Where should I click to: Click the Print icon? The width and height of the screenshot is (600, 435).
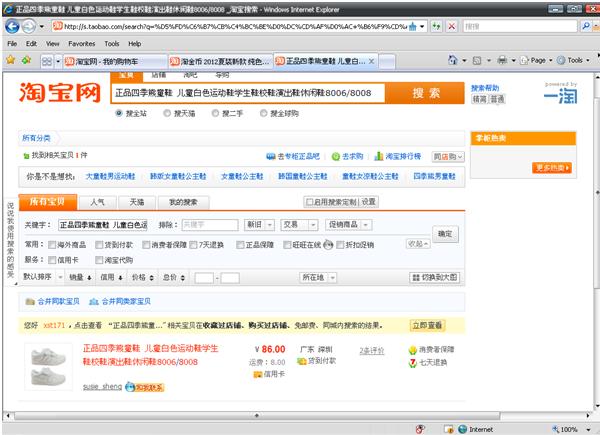coord(502,60)
